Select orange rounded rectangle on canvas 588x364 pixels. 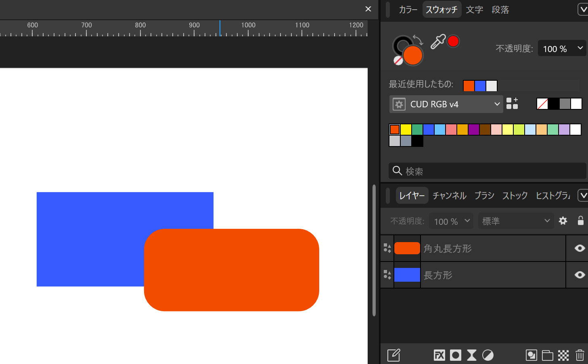[x=232, y=270]
